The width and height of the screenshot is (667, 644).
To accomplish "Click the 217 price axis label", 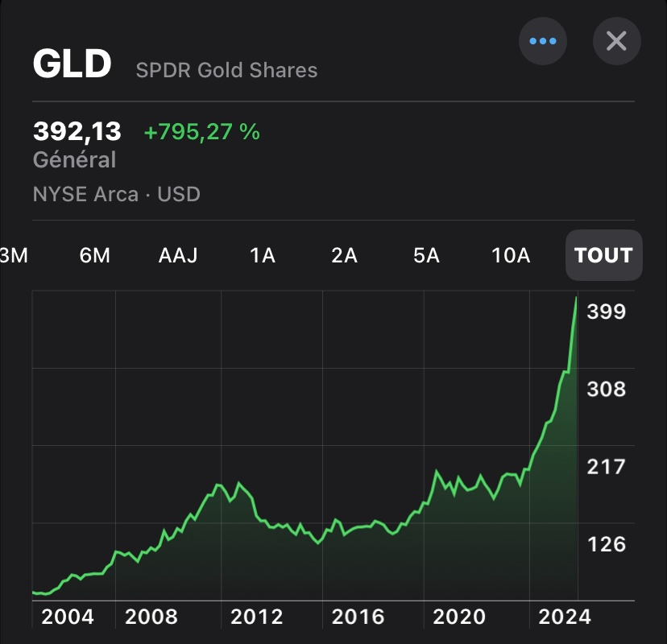I will tap(606, 467).
